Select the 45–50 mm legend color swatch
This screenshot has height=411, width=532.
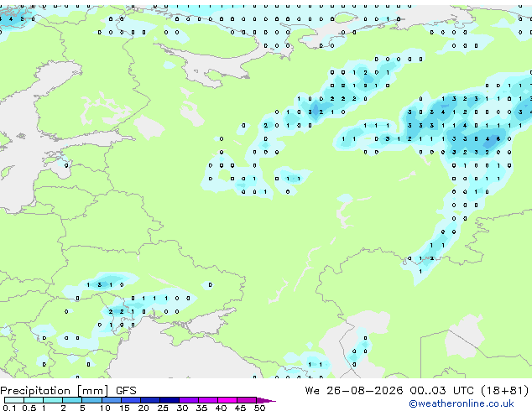coord(247,400)
